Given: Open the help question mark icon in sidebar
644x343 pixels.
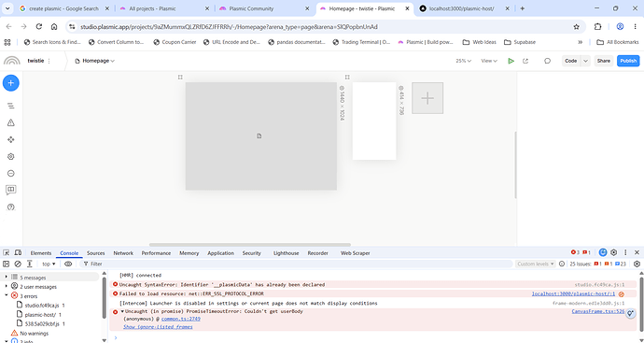Looking at the screenshot, I should (x=11, y=207).
